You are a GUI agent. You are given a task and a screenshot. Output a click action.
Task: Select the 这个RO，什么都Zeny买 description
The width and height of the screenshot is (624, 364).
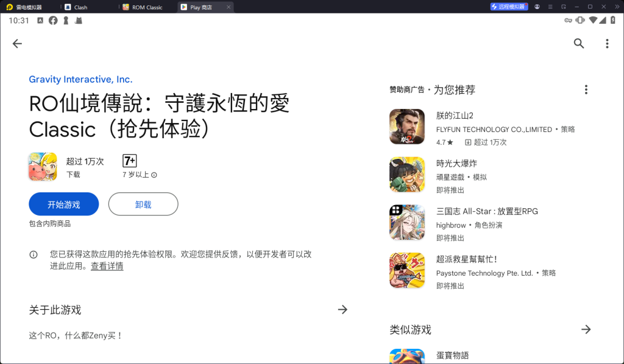[x=75, y=336]
